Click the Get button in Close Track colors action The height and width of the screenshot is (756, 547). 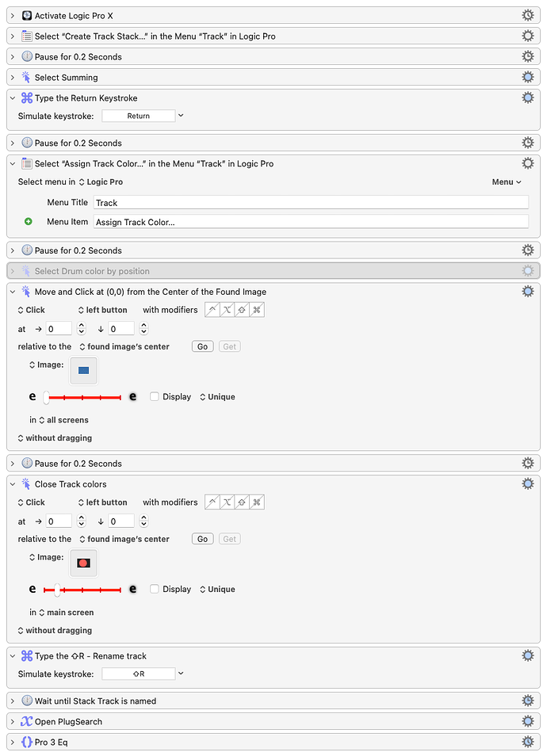[230, 539]
